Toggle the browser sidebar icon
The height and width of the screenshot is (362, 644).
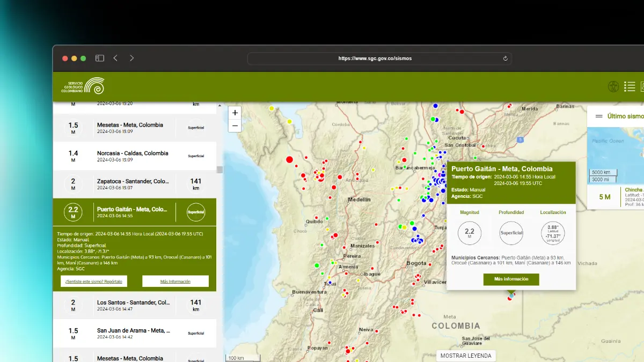pyautogui.click(x=100, y=58)
